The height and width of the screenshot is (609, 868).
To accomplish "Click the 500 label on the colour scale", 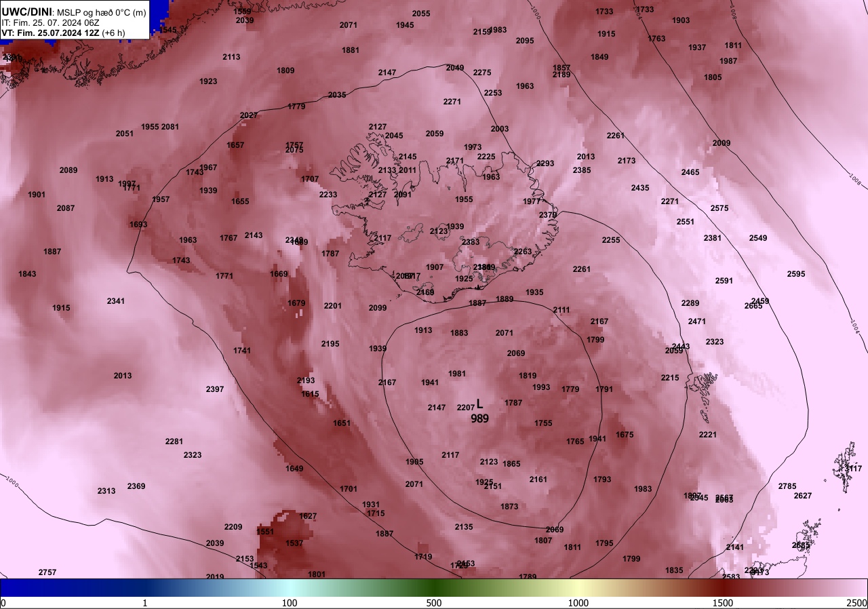I will tap(434, 603).
